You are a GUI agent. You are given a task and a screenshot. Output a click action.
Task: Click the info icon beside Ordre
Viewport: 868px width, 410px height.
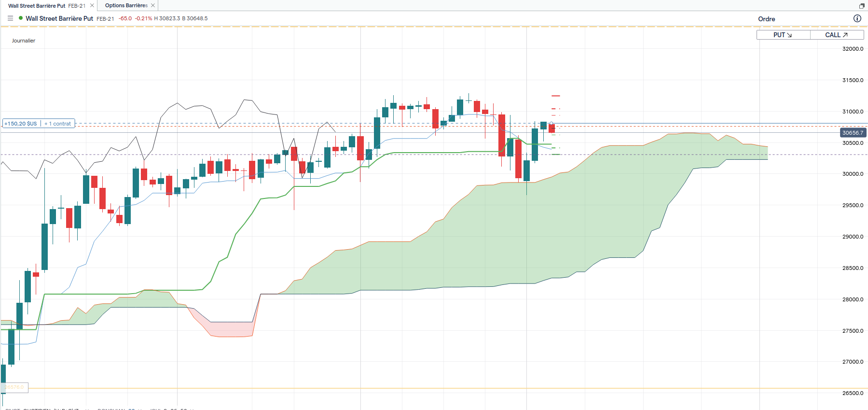pos(857,18)
